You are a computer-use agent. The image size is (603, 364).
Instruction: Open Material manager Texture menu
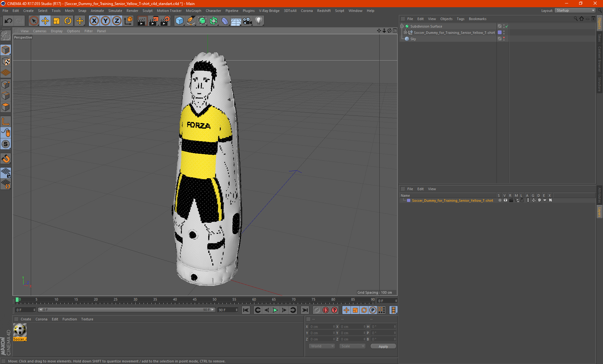tap(87, 319)
